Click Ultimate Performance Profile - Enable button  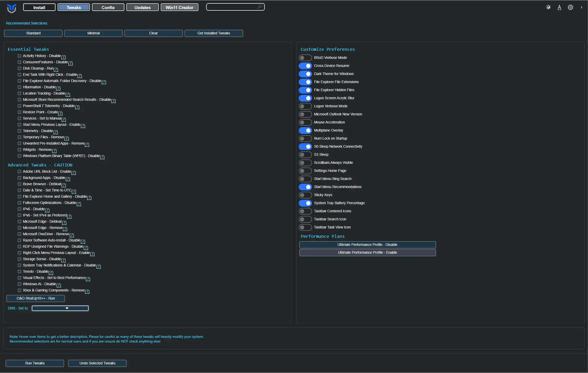click(367, 252)
